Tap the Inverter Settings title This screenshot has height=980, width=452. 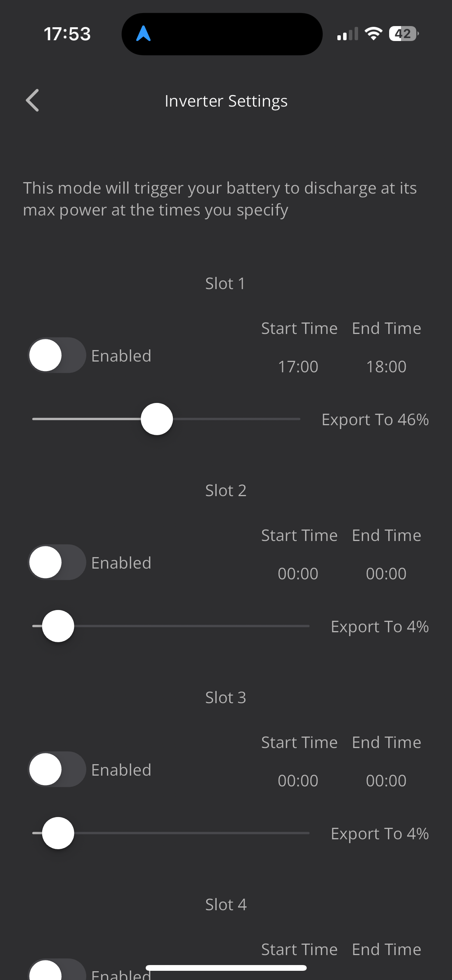coord(226,101)
